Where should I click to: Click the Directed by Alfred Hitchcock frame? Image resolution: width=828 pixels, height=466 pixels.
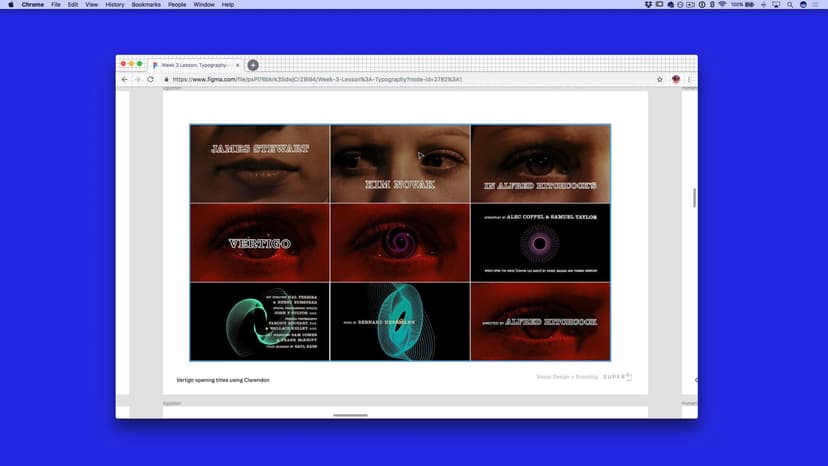click(x=540, y=321)
